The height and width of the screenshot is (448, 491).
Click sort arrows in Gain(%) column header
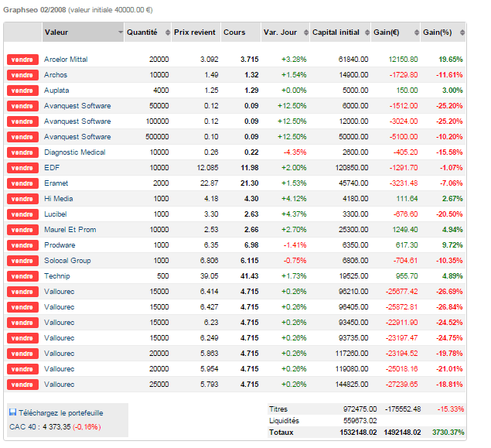coord(462,32)
